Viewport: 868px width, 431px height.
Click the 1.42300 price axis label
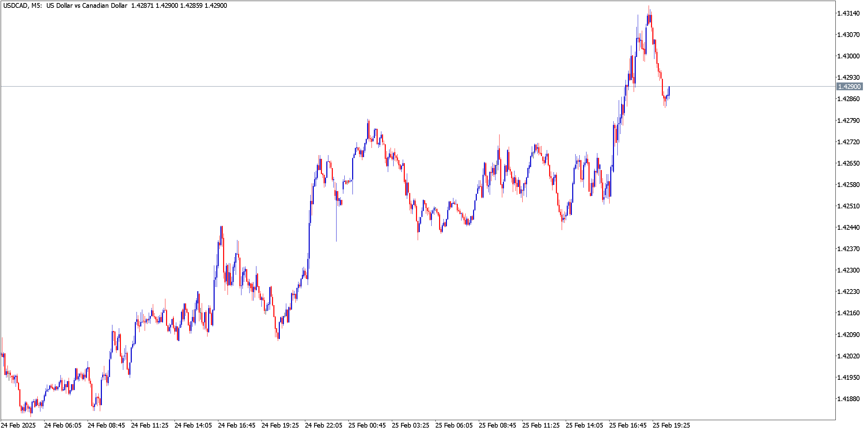coord(848,270)
